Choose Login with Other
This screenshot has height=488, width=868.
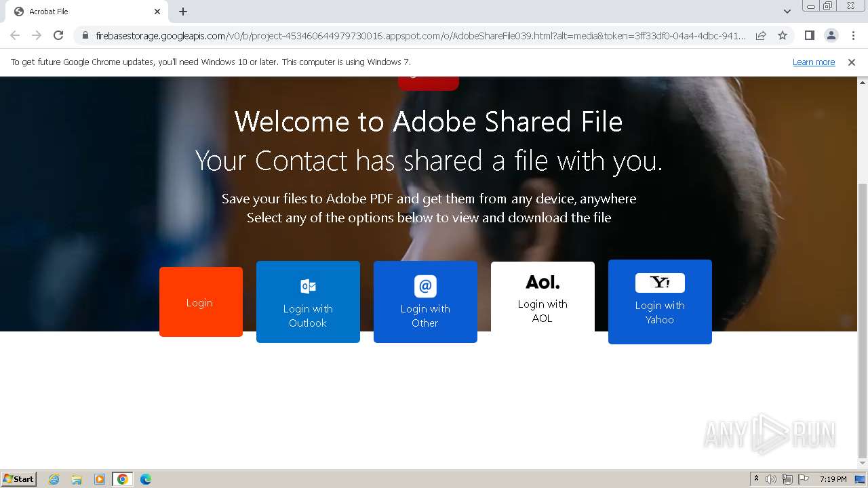pos(425,302)
